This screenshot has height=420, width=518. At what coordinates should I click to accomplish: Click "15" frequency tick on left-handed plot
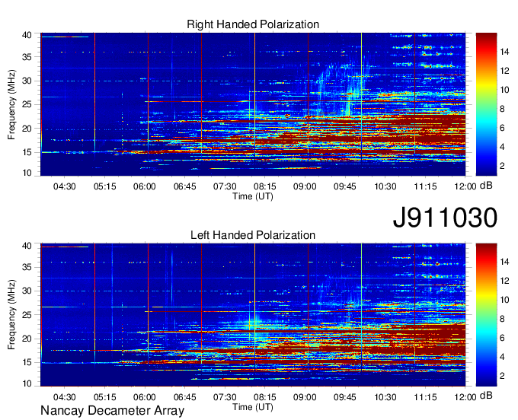27,362
